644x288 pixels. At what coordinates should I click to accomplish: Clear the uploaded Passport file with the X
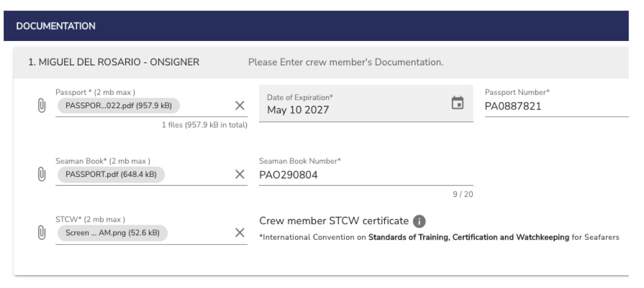point(239,106)
